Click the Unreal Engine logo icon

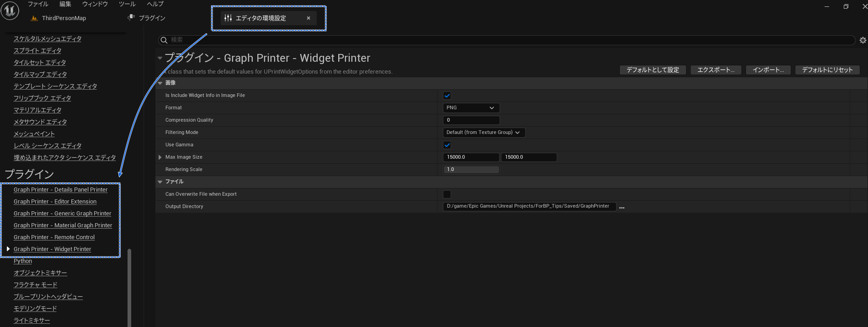10,11
